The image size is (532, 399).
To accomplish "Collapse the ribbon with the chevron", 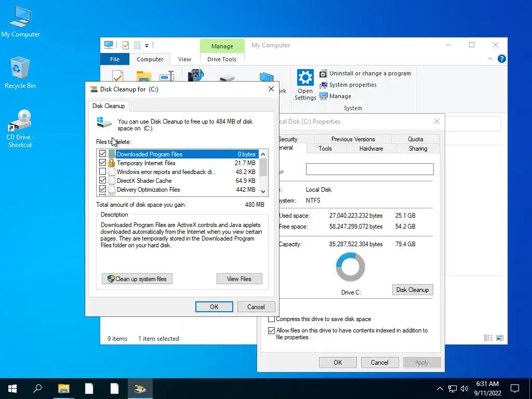I will click(490, 59).
